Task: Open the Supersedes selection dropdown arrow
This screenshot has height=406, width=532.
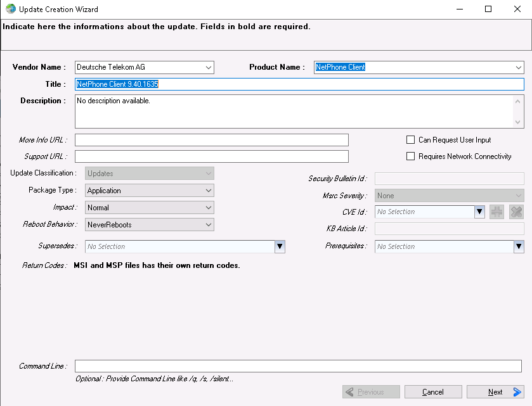Action: [x=280, y=246]
